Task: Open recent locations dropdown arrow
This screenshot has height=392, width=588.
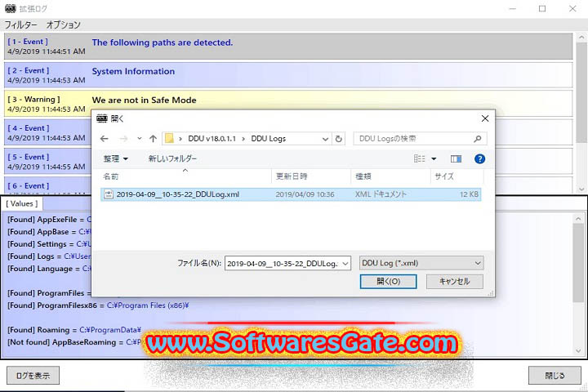Action: [139, 138]
